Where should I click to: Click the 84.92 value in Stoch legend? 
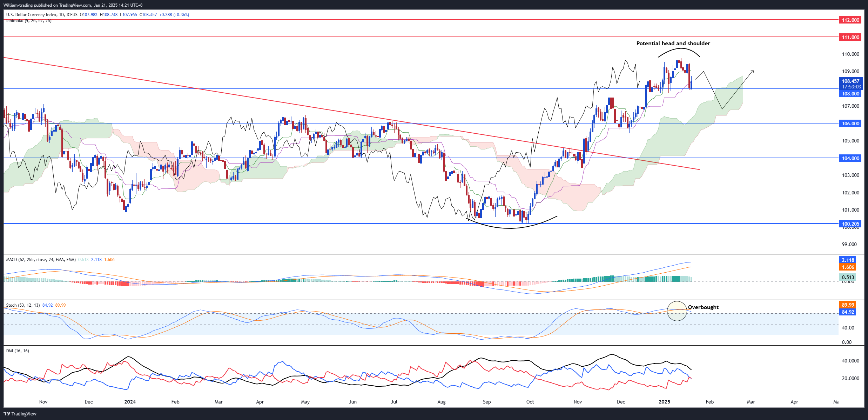(47, 305)
